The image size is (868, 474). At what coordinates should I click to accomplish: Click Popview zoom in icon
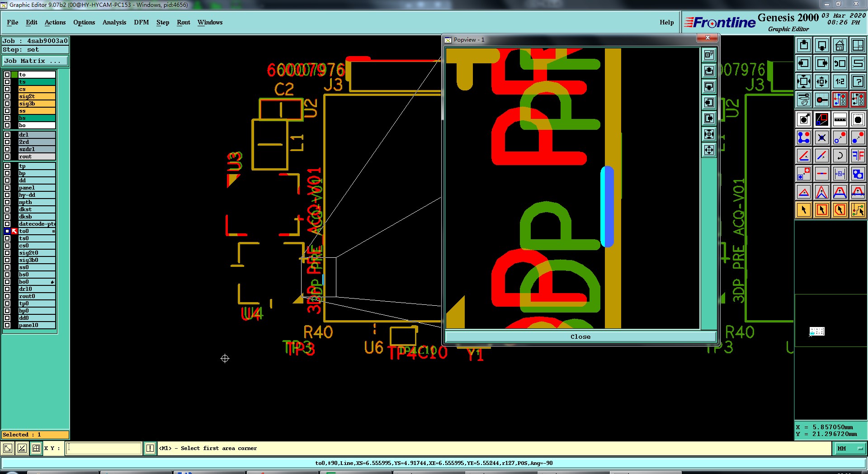[709, 134]
